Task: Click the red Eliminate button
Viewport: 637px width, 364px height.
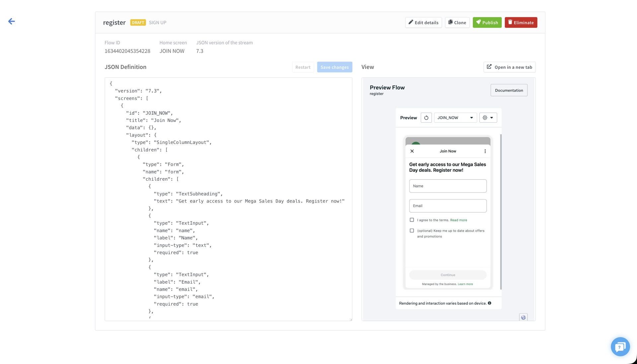Action: (521, 23)
